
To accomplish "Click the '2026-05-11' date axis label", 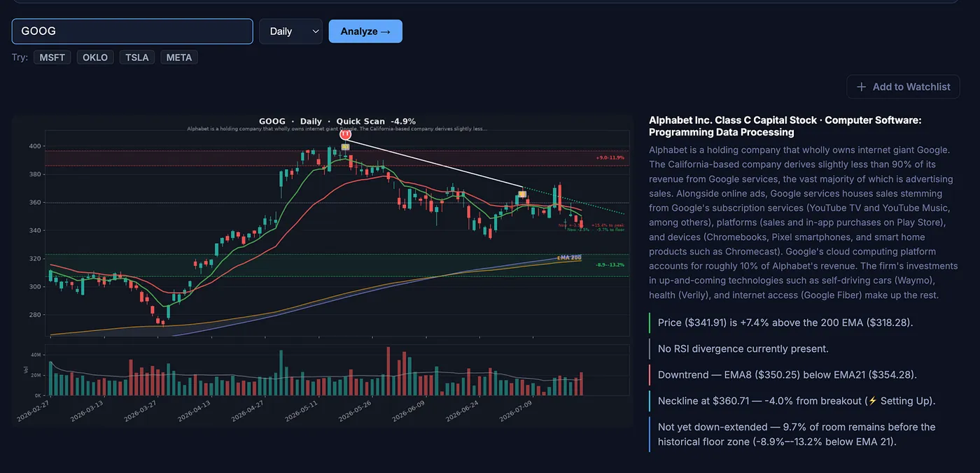I will pos(300,411).
